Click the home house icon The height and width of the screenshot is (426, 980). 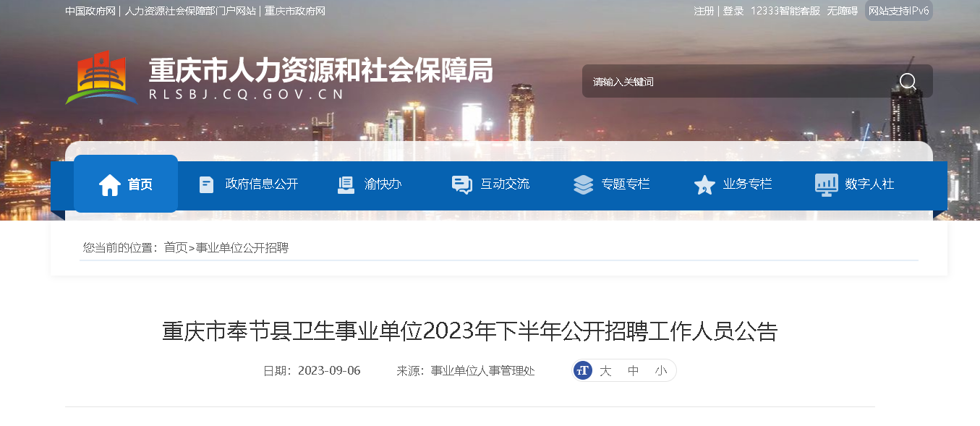pos(110,184)
